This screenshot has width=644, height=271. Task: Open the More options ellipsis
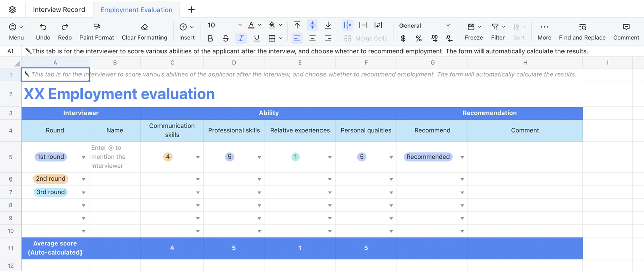click(544, 31)
